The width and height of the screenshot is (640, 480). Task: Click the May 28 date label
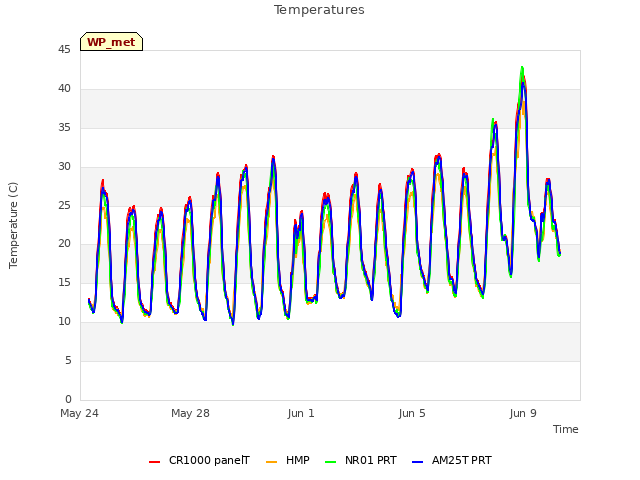pyautogui.click(x=190, y=413)
